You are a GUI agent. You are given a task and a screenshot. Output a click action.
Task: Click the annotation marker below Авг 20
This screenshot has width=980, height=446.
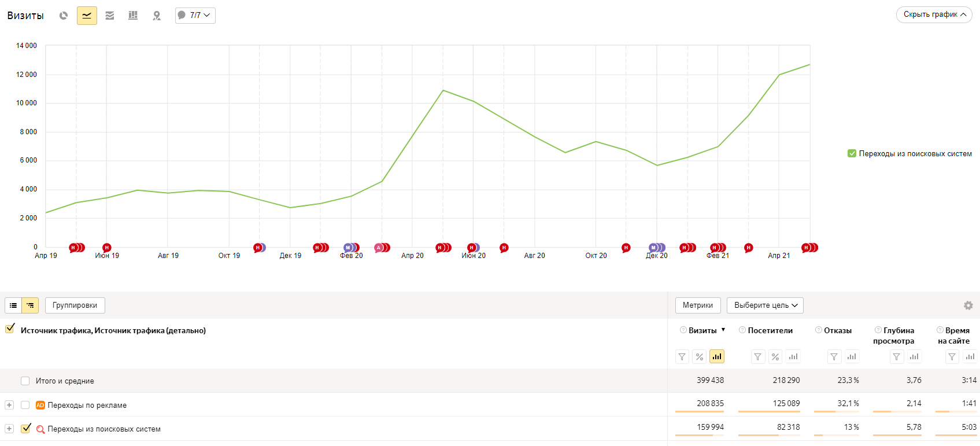coord(504,248)
